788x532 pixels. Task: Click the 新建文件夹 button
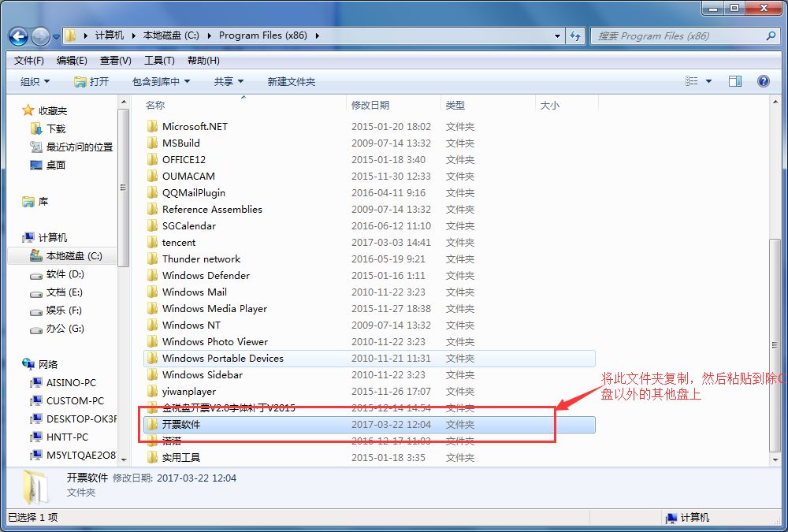(x=291, y=81)
